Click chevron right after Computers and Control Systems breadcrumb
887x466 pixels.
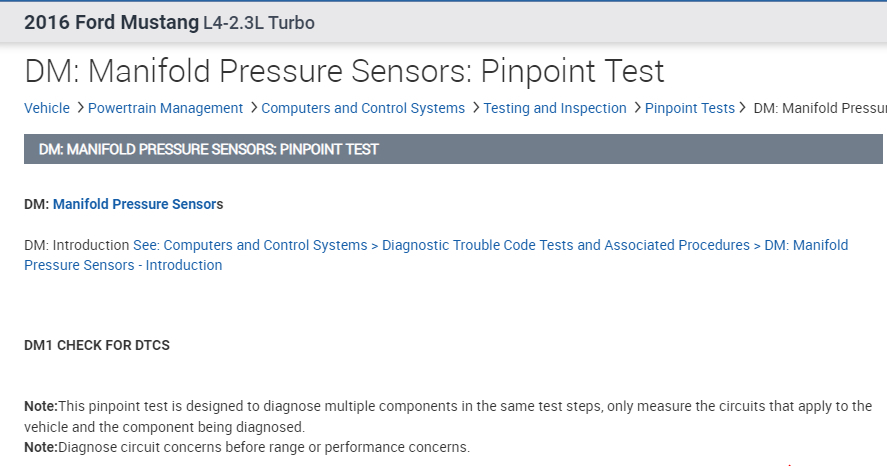[x=475, y=108]
